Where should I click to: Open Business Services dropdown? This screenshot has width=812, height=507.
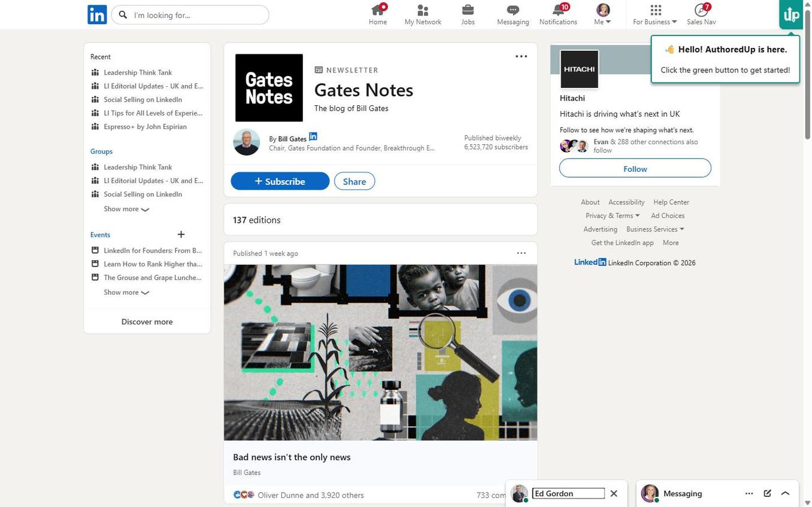(655, 229)
